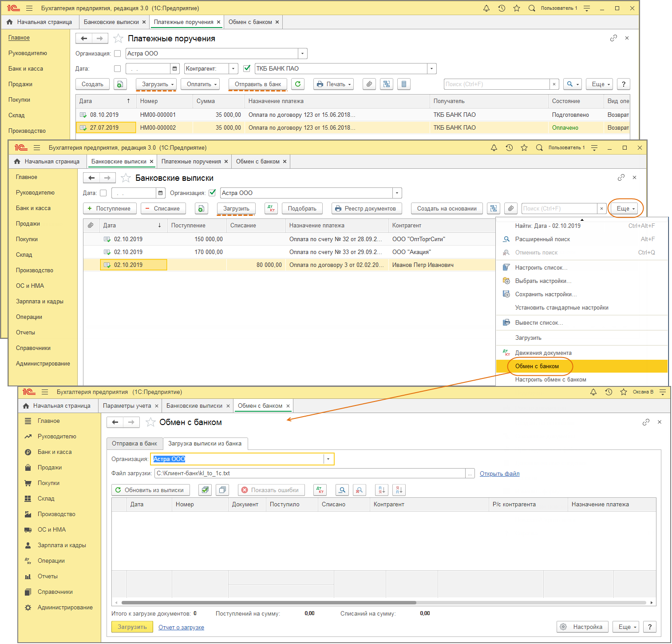
Task: Open notifications bell in top window title bar
Action: point(486,8)
